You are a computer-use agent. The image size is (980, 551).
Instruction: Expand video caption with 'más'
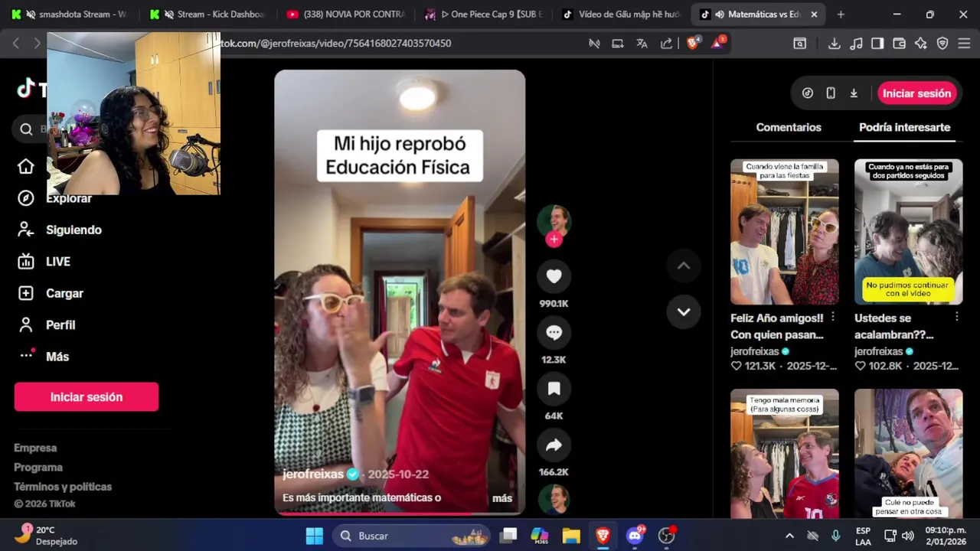[502, 498]
